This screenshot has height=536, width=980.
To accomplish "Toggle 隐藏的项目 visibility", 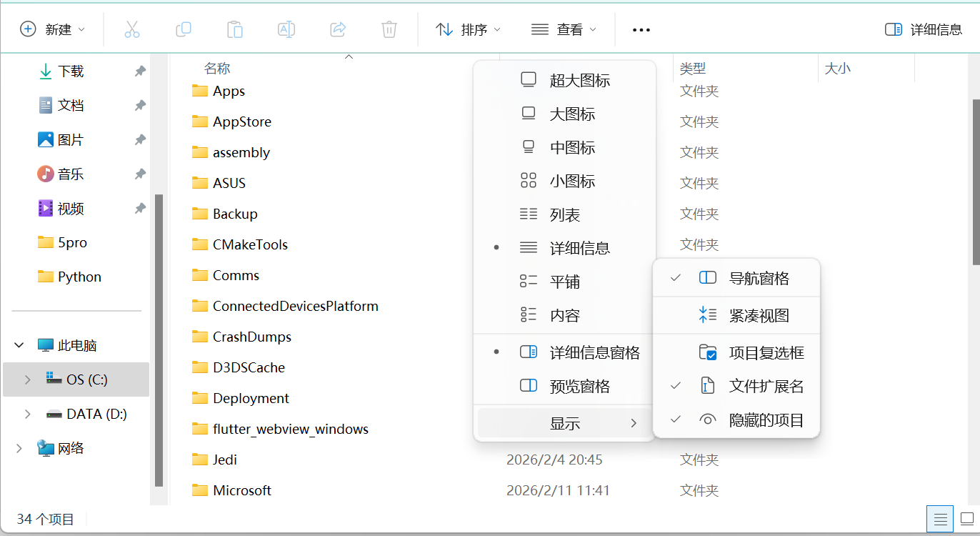I will [x=736, y=420].
